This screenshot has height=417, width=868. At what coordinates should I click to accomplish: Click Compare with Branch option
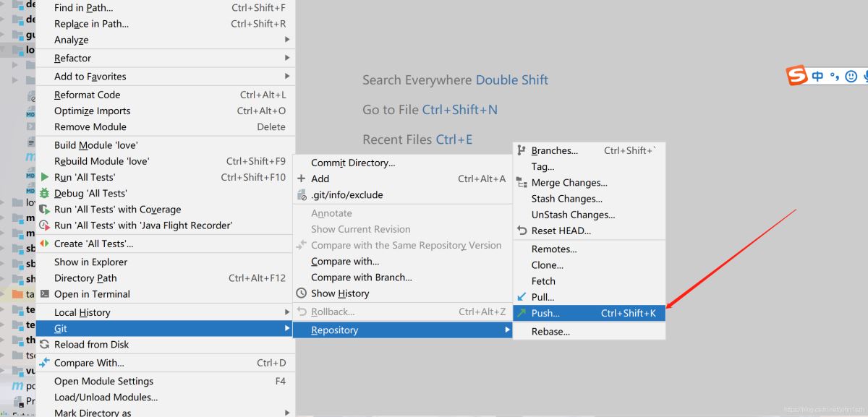362,278
